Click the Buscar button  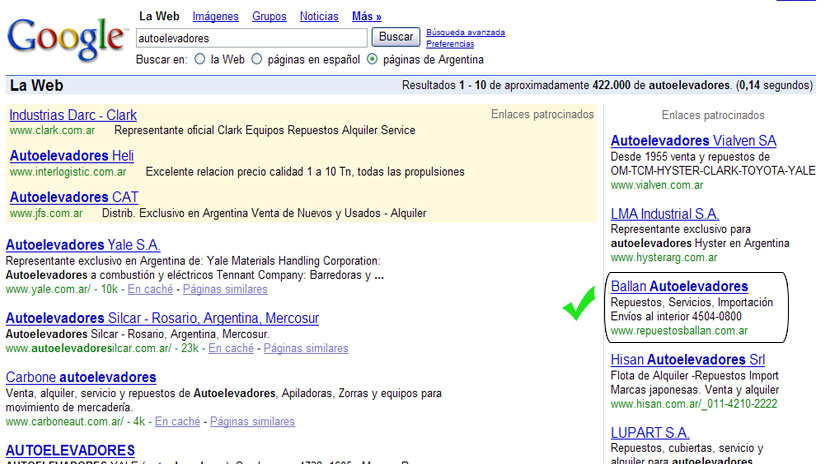tap(396, 37)
